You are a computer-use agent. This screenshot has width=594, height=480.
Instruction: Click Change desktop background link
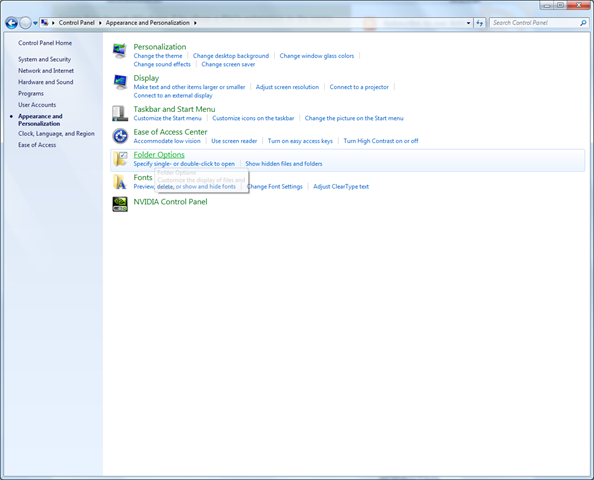pos(231,56)
